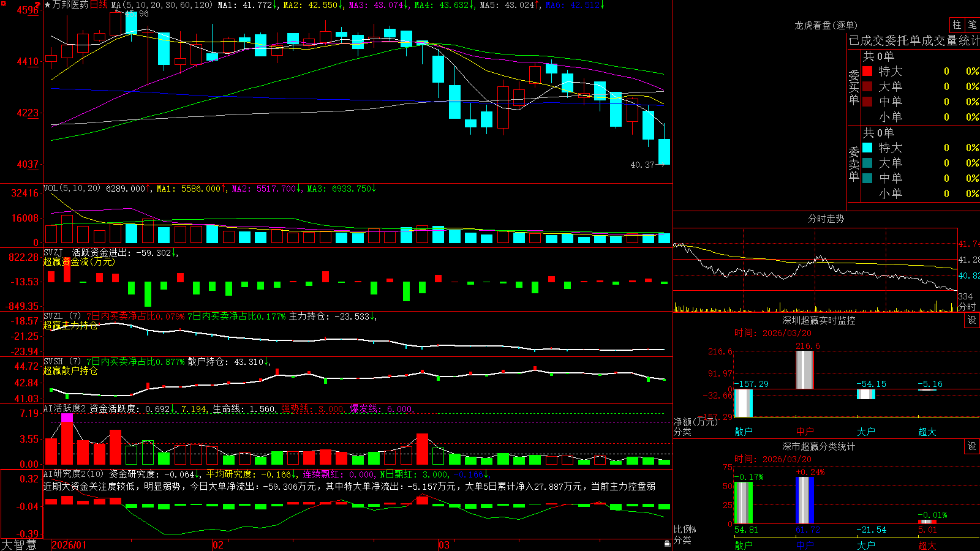
Task: Toggle the star favorite icon before 万邦医药
Action: (x=47, y=5)
